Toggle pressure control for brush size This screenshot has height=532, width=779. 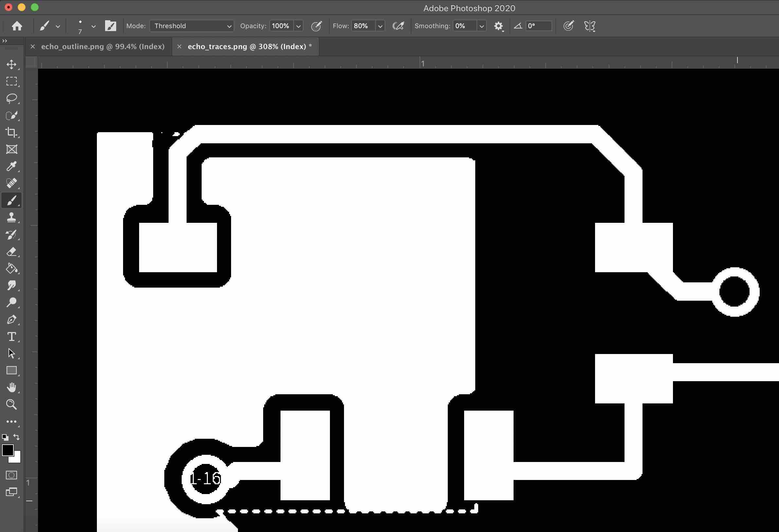click(569, 26)
